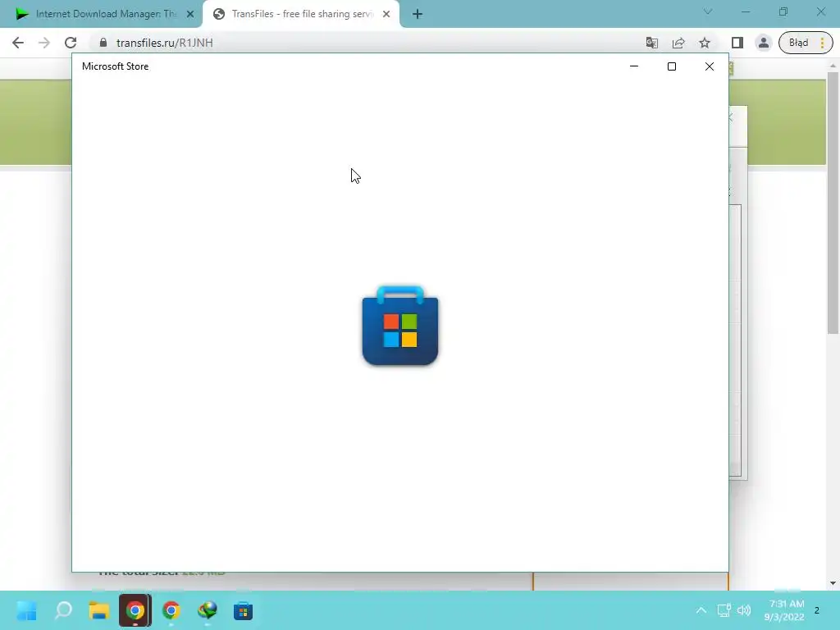Open Windows Start menu
Viewport: 840px width, 630px height.
click(27, 610)
